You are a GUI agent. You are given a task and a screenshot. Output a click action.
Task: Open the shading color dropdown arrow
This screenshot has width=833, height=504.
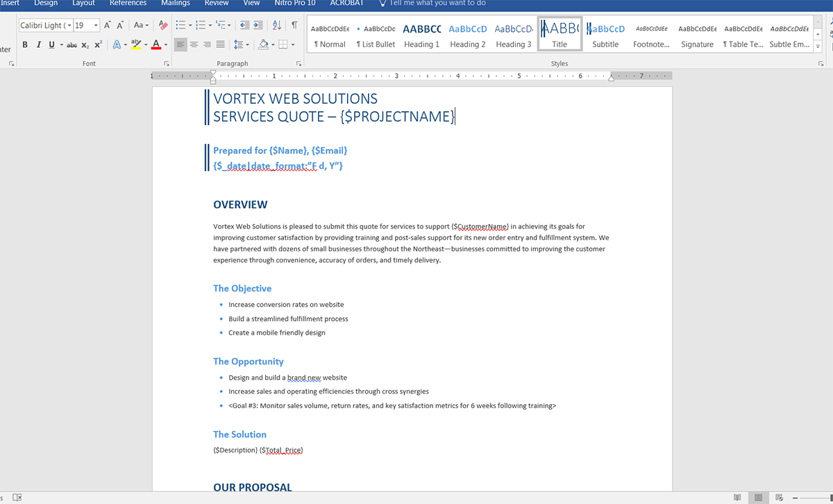coord(273,45)
